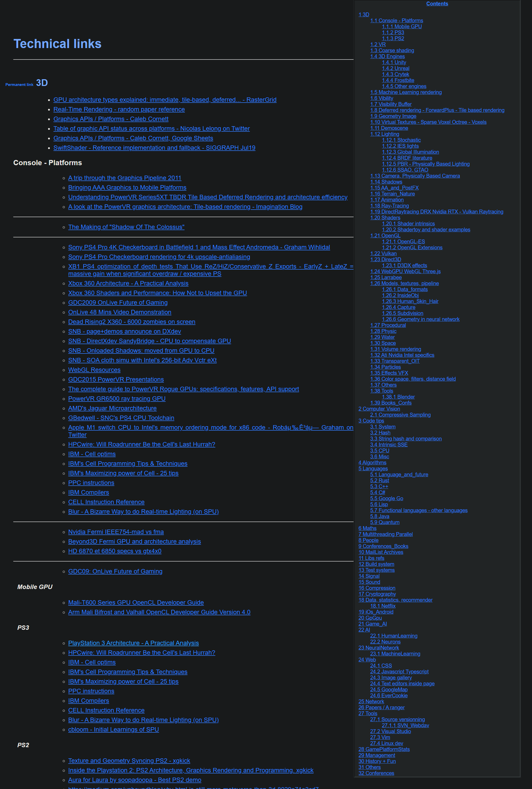Open Nvidia Fermi IEEE754-mad vs fma link
Image resolution: width=532 pixels, height=789 pixels.
click(116, 532)
